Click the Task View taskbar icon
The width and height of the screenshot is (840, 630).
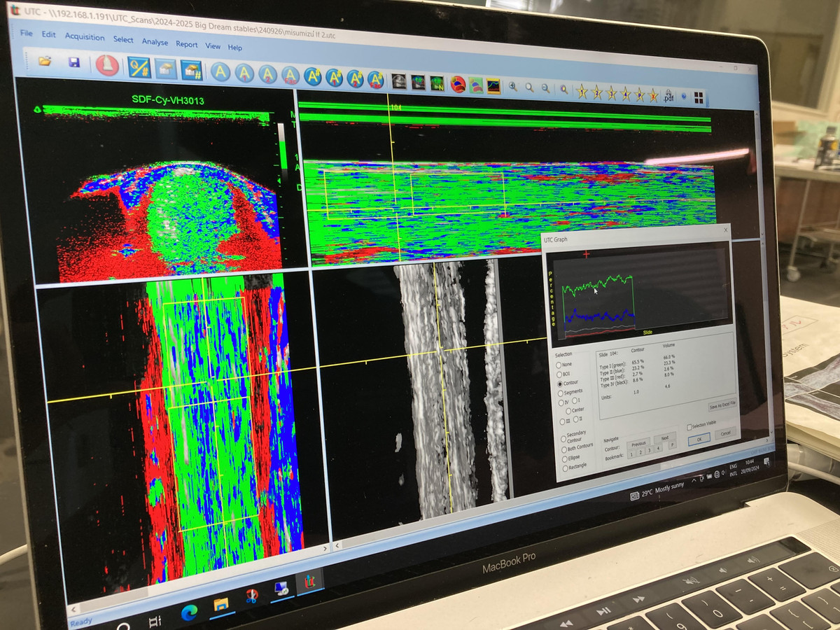pyautogui.click(x=155, y=621)
